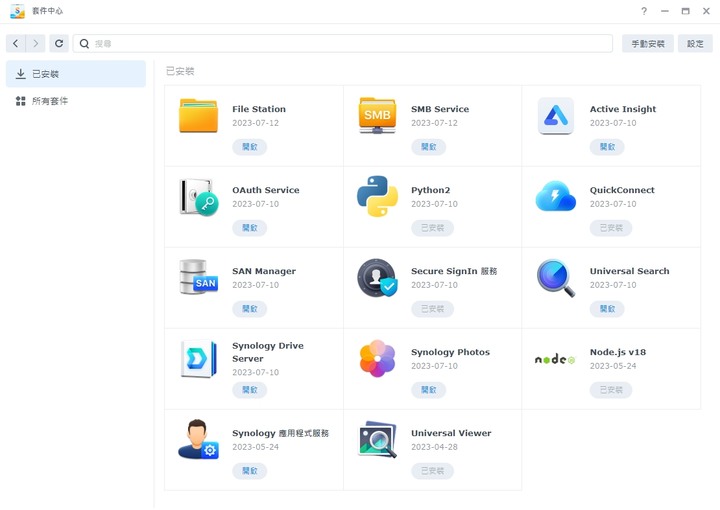Click the SAN Manager title text
720x510 pixels.
264,271
